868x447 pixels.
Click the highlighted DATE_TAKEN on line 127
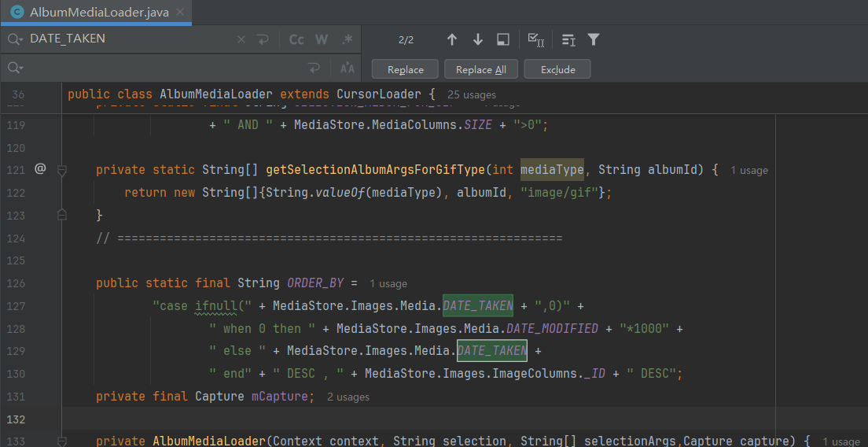pyautogui.click(x=478, y=306)
